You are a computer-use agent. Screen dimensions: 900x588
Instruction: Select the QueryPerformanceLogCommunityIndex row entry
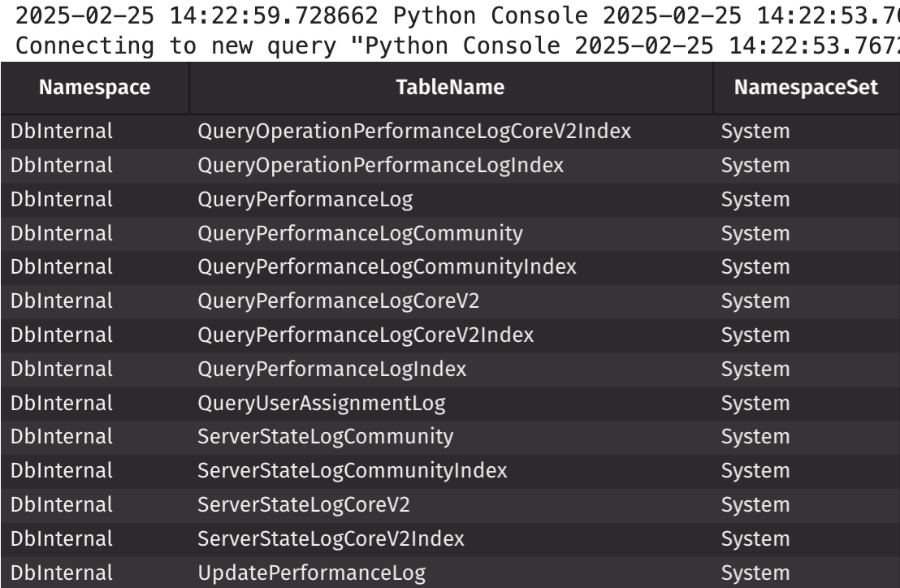(387, 267)
